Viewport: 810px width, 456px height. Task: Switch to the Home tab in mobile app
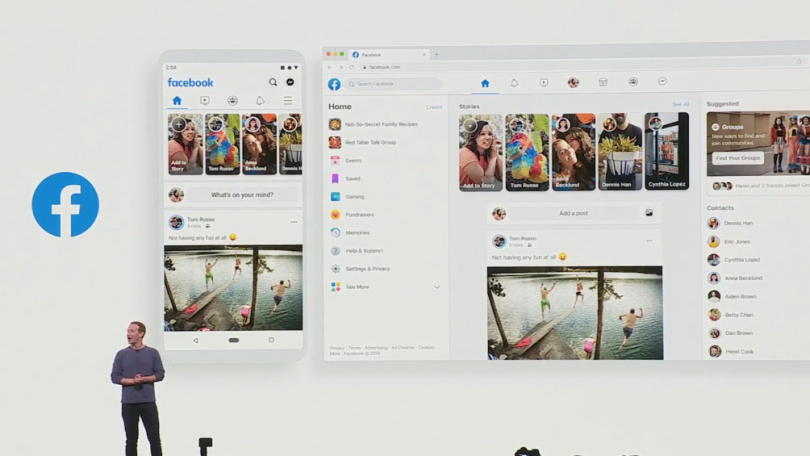(177, 101)
